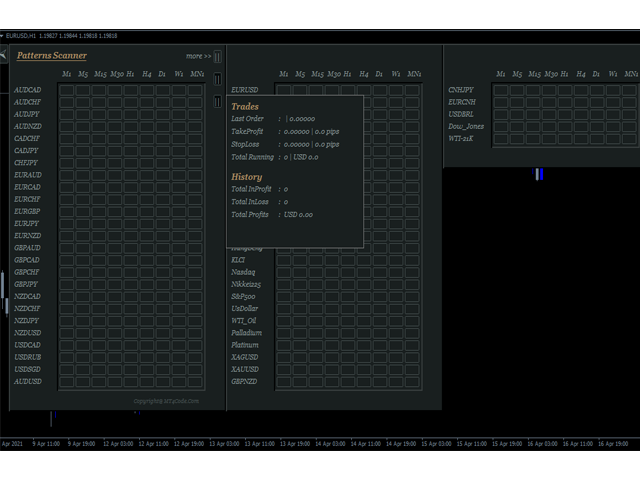
Task: Click the Trades heading in the popup
Action: [245, 107]
